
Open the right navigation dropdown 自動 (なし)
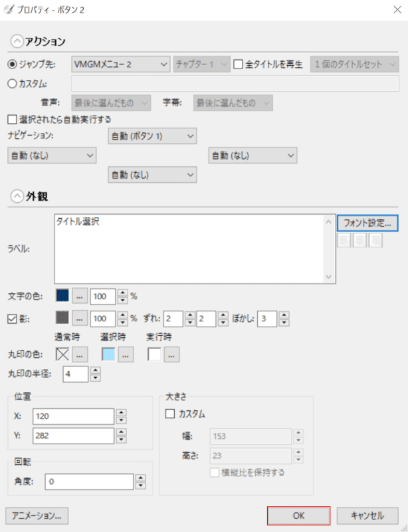[x=253, y=156]
